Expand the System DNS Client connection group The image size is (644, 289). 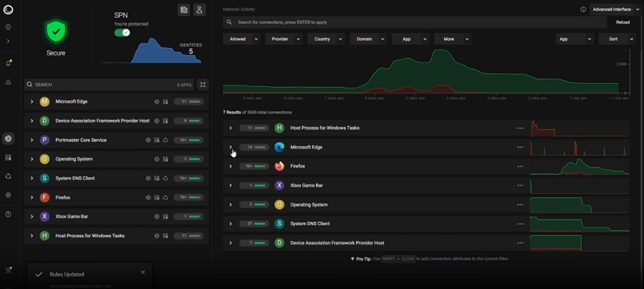coord(230,224)
